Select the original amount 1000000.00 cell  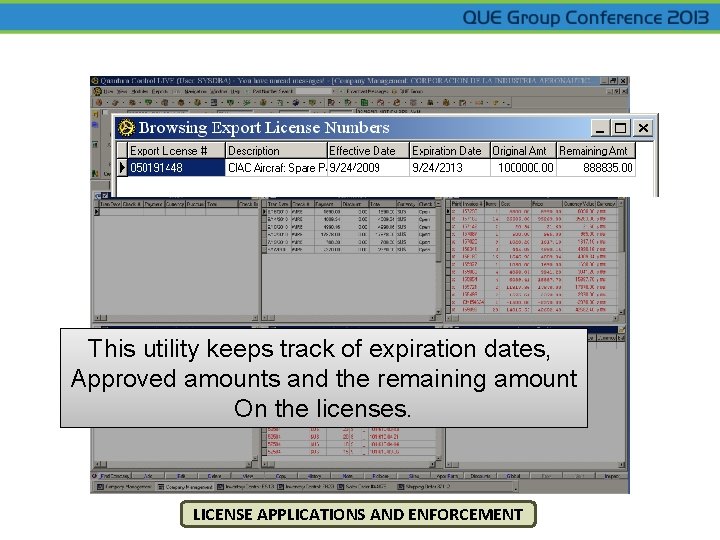pos(523,168)
